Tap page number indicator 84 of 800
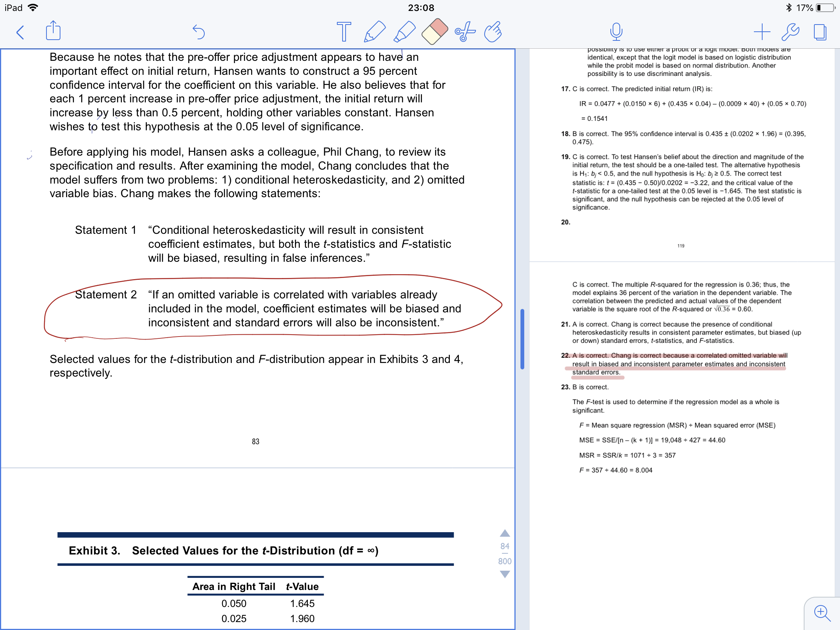840x630 pixels. pos(505,554)
